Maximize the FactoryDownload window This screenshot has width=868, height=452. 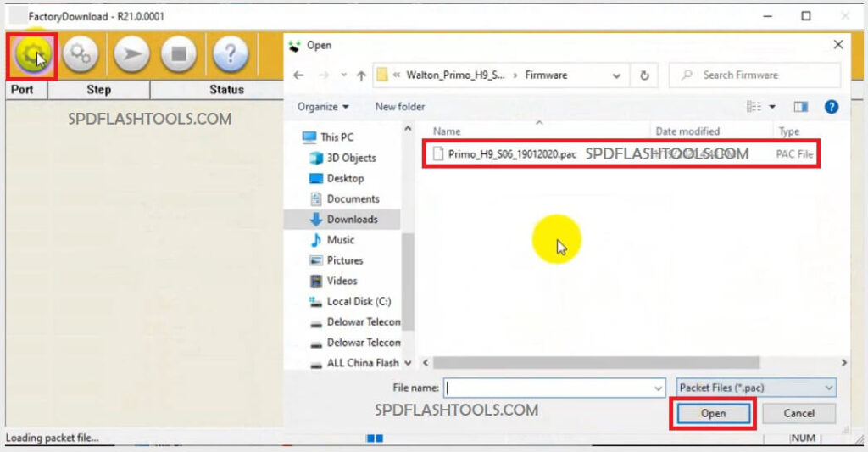[x=806, y=16]
